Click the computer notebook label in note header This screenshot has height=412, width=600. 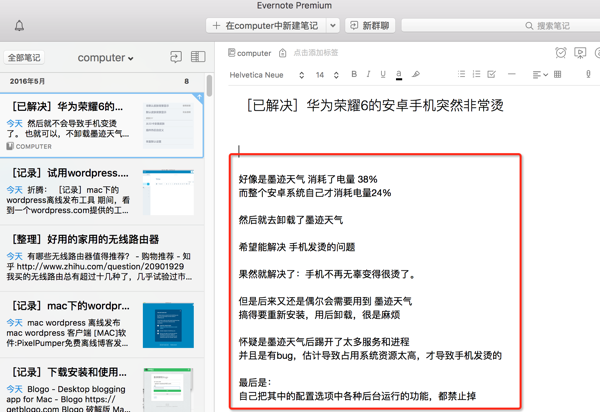pos(250,53)
